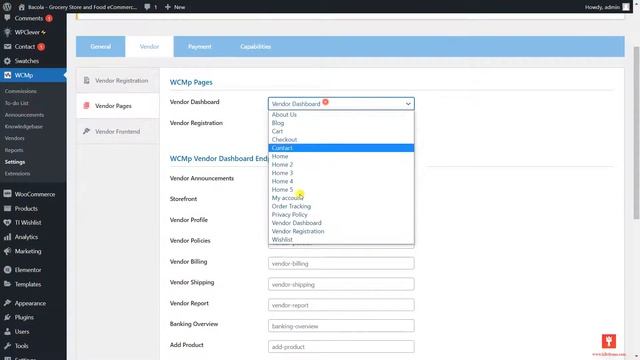The image size is (640, 360).
Task: Open Extensions submenu link
Action: 18,173
